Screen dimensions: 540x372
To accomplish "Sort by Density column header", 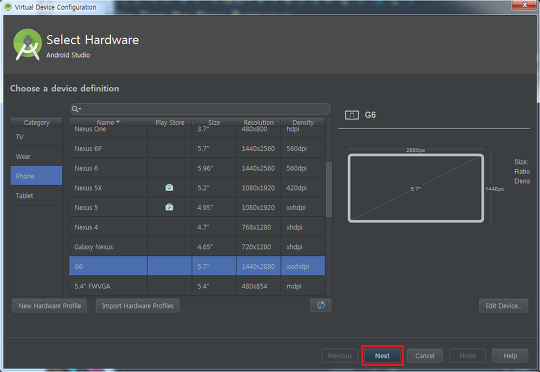I will click(303, 122).
